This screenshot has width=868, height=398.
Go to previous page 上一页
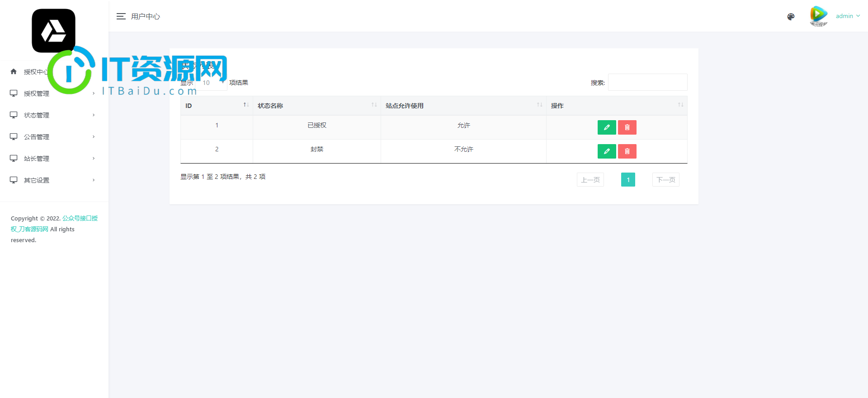(x=590, y=180)
